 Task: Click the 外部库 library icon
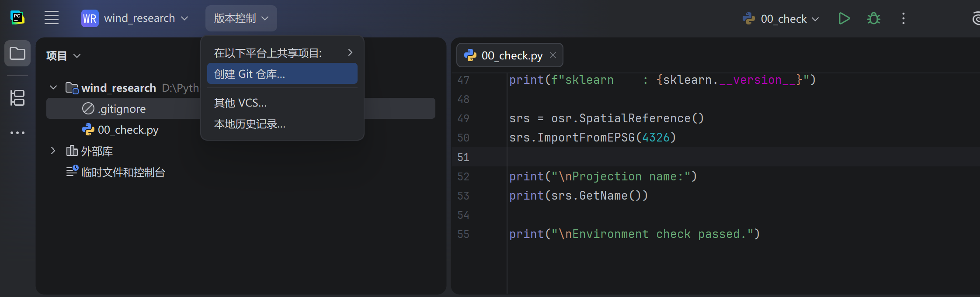[x=72, y=151]
